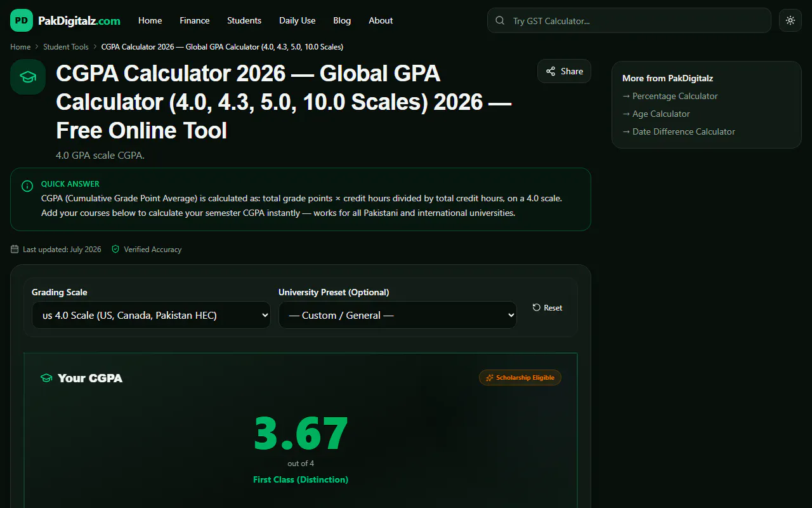Click the Your CGPA heading
The width and height of the screenshot is (812, 508).
tap(90, 378)
